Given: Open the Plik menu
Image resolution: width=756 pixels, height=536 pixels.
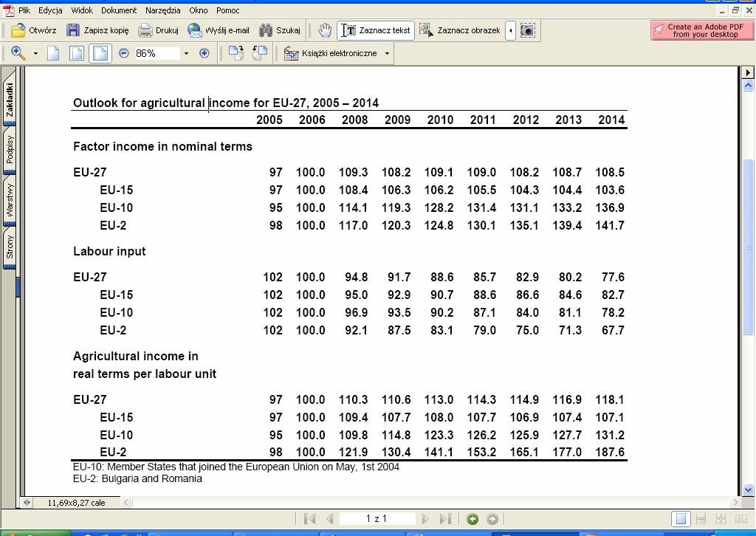Looking at the screenshot, I should coord(24,10).
